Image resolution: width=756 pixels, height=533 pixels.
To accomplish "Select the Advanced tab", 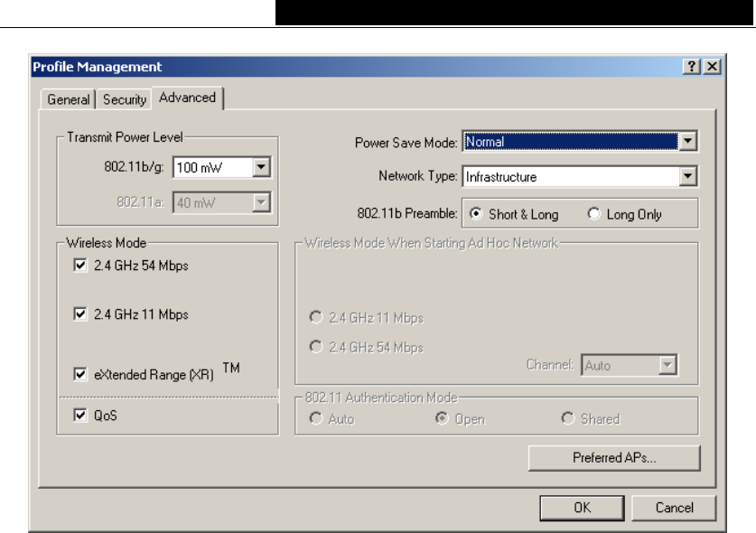I will point(188,98).
